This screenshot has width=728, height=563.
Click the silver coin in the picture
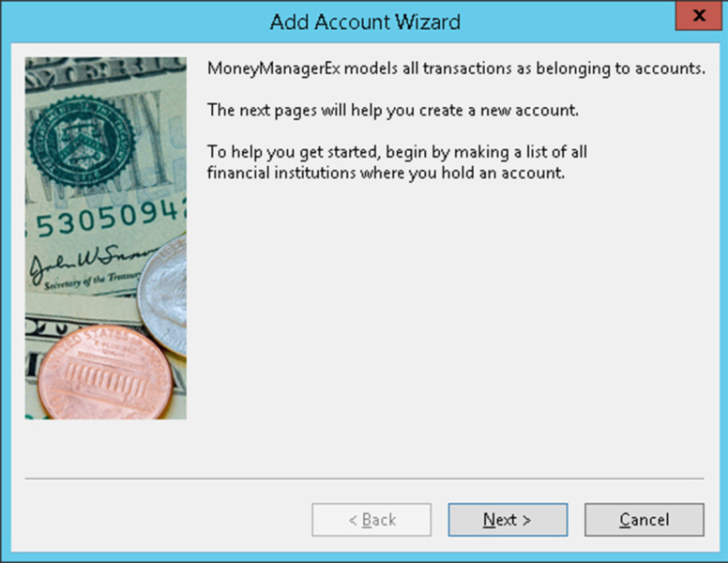162,295
